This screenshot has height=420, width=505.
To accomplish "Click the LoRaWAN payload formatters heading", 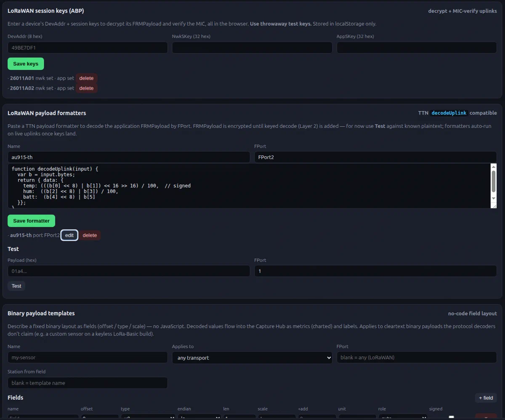I will (47, 113).
